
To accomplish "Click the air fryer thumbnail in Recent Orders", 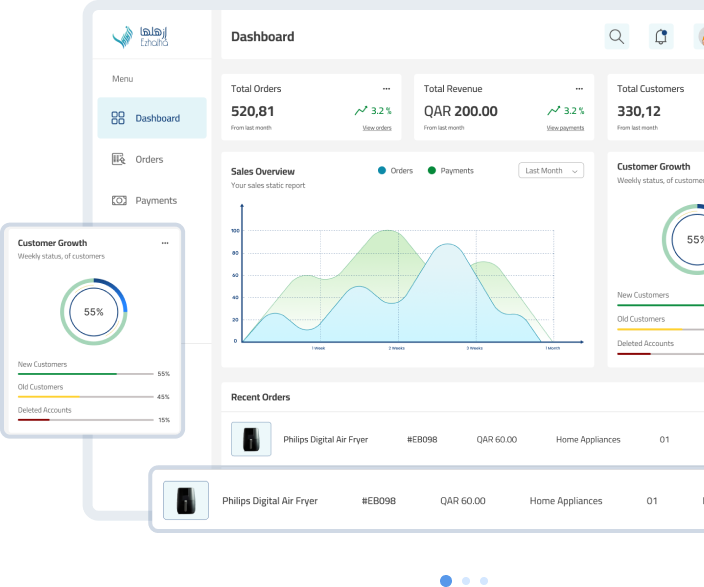I will click(x=251, y=439).
